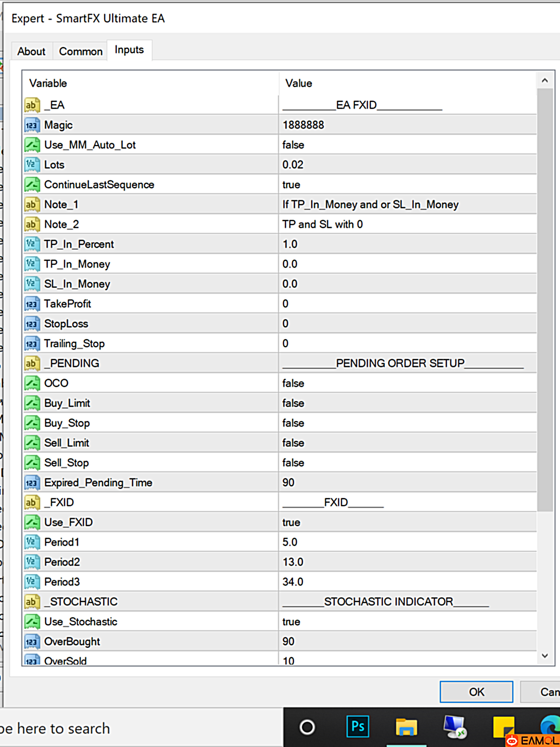Click the bool icon beside ContinueLastSequence
This screenshot has width=560, height=747.
(32, 184)
